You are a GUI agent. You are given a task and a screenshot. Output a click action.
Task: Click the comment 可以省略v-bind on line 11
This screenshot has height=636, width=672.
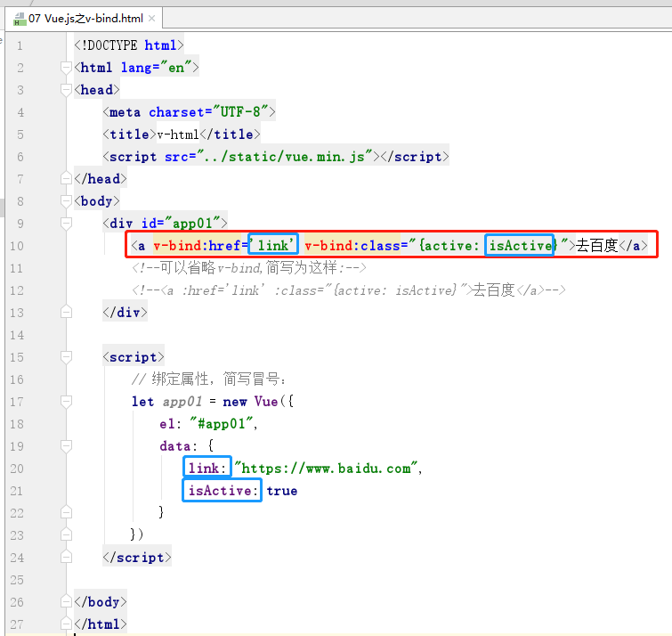tap(249, 268)
